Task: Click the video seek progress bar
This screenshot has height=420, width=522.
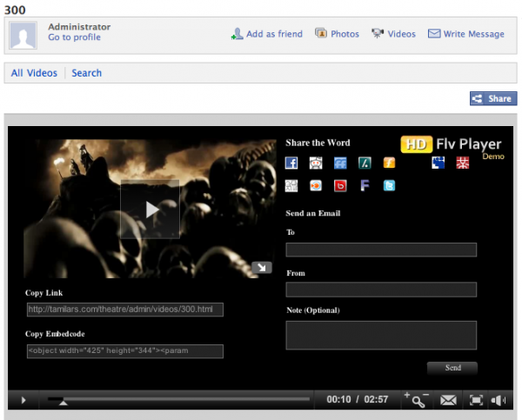Action: pos(178,399)
